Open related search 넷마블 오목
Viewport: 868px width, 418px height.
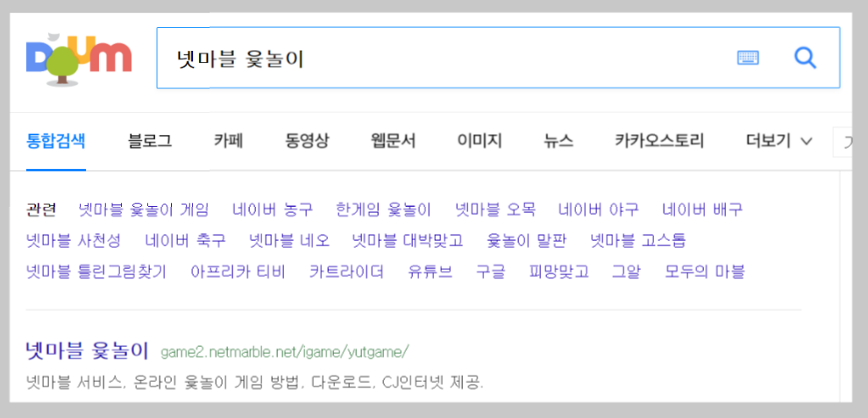[494, 209]
